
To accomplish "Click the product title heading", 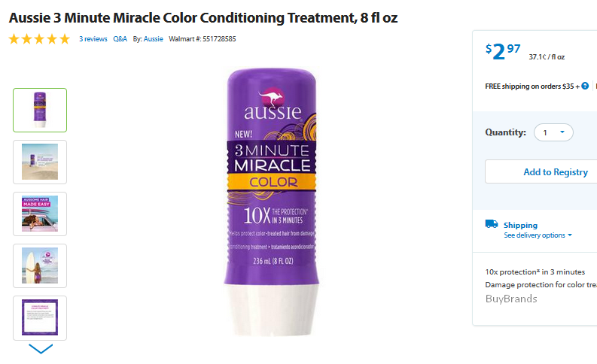I will [x=203, y=18].
